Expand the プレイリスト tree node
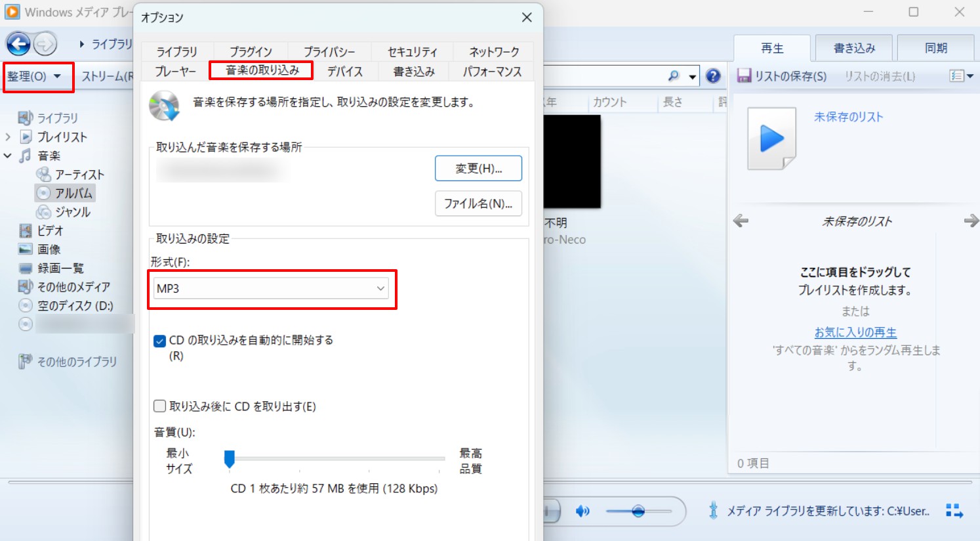The height and width of the screenshot is (541, 980). pyautogui.click(x=8, y=137)
